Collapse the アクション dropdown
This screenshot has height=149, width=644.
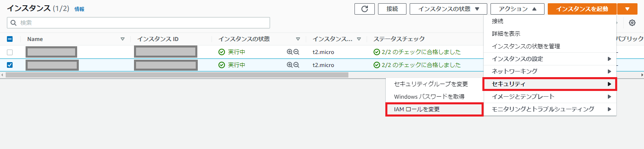[517, 9]
